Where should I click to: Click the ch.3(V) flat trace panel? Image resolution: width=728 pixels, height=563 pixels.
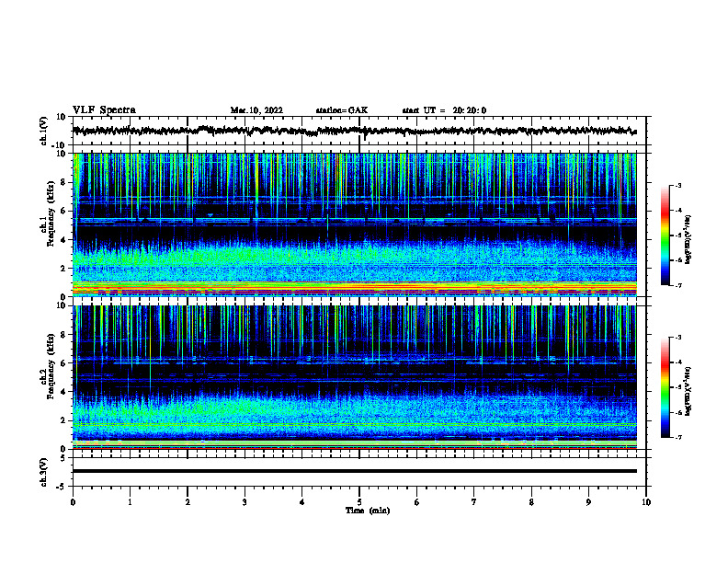(358, 472)
